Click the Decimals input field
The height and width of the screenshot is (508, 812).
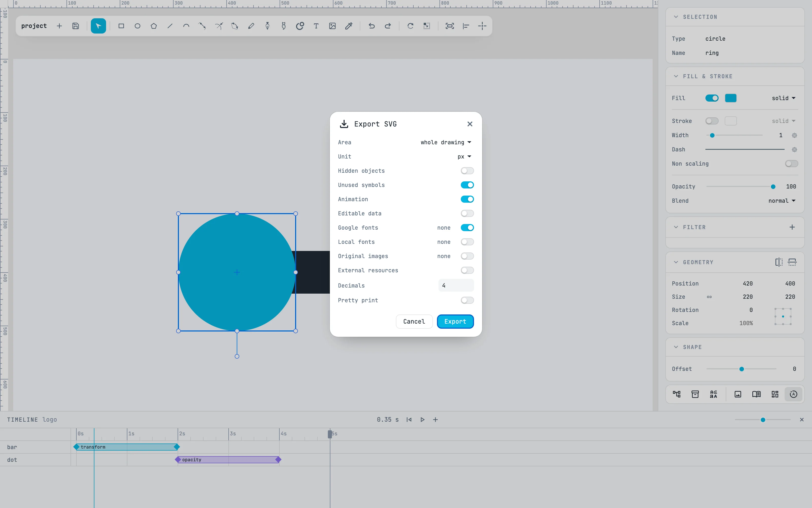[456, 285]
